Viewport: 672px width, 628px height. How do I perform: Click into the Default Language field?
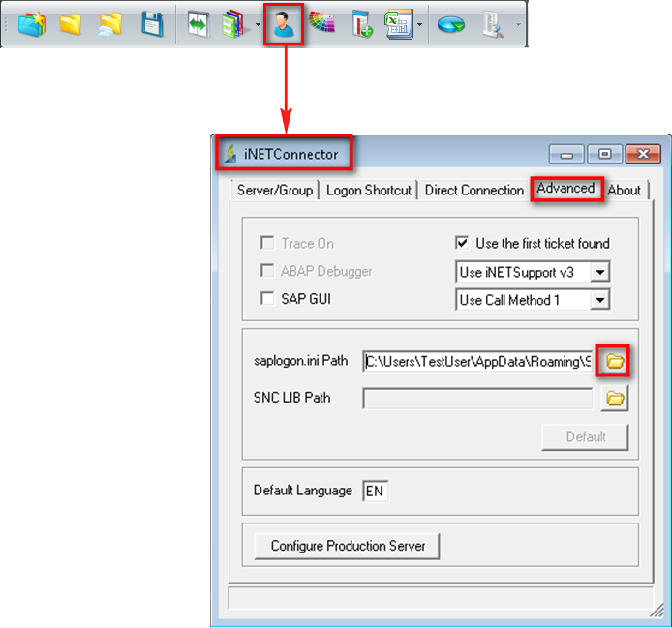pyautogui.click(x=375, y=492)
